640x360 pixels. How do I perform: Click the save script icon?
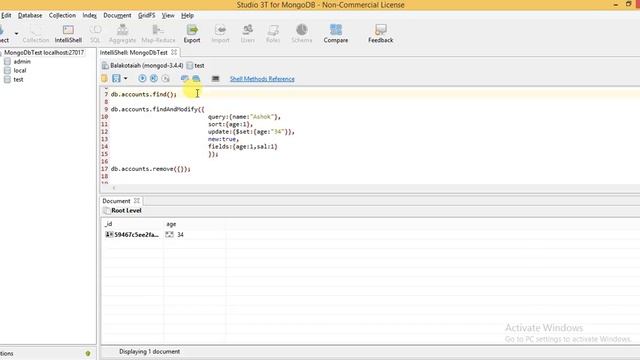pyautogui.click(x=116, y=78)
